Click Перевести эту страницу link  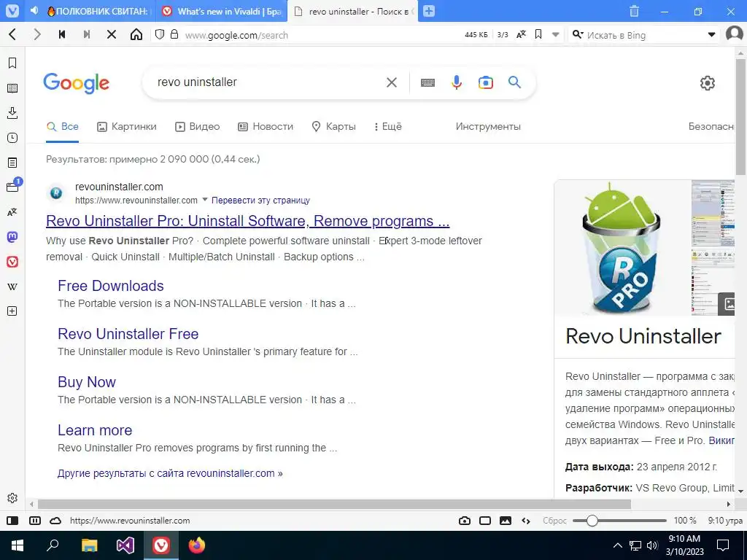pyautogui.click(x=260, y=200)
